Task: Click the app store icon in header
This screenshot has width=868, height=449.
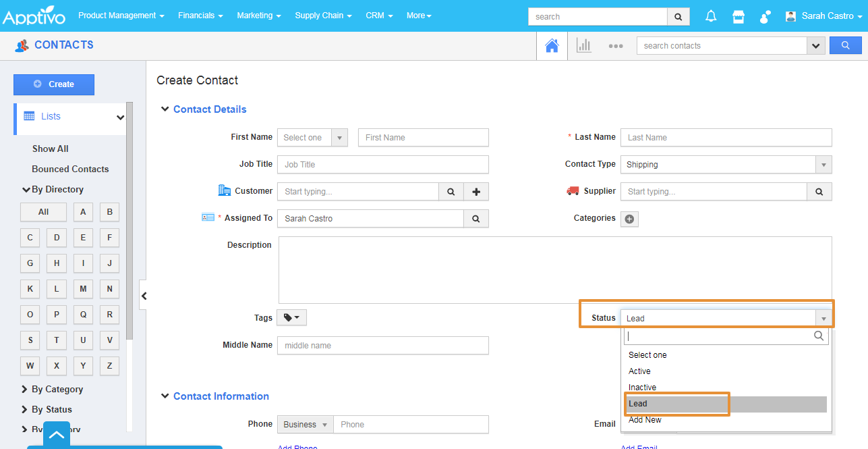Action: (x=739, y=16)
